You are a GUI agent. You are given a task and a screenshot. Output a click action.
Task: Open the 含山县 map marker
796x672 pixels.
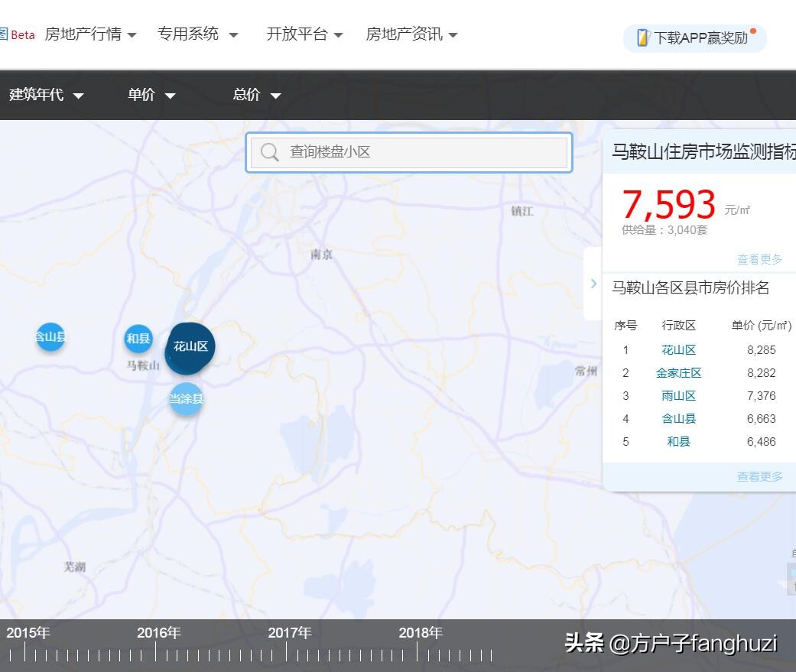coord(49,336)
